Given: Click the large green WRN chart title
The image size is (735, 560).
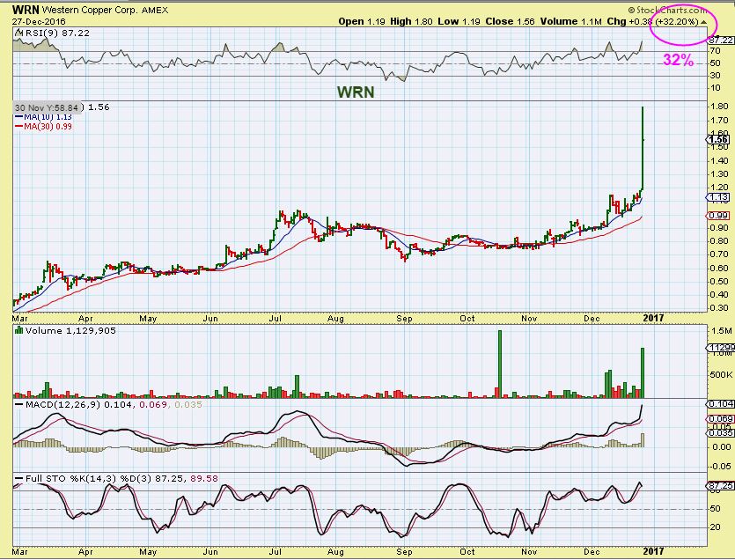Looking at the screenshot, I should (x=356, y=92).
